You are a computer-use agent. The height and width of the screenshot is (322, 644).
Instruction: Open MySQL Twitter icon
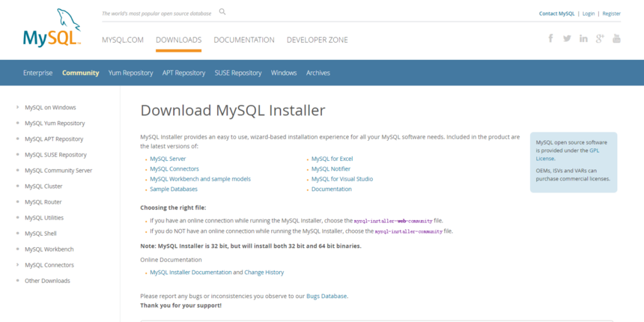click(x=567, y=38)
